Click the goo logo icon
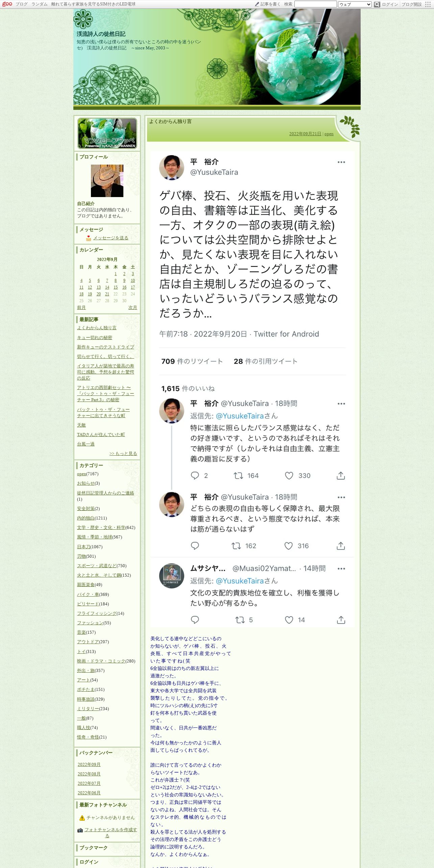The width and height of the screenshot is (434, 868). click(x=7, y=4)
